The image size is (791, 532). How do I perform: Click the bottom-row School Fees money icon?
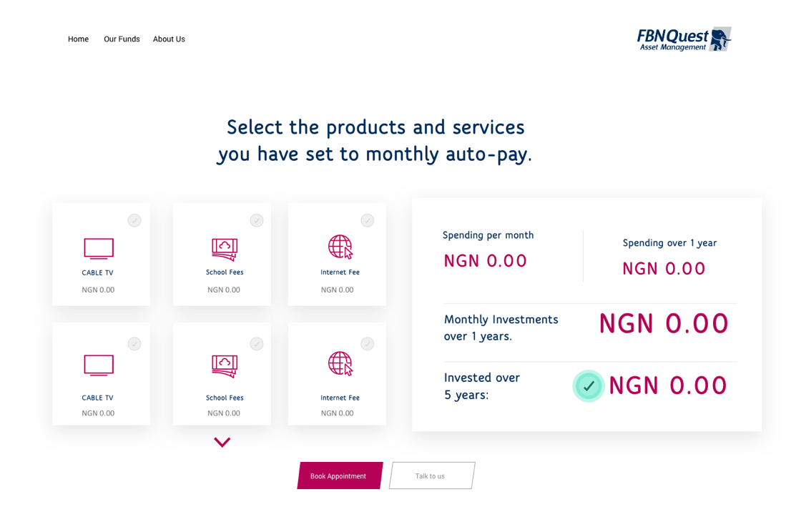[x=225, y=365]
